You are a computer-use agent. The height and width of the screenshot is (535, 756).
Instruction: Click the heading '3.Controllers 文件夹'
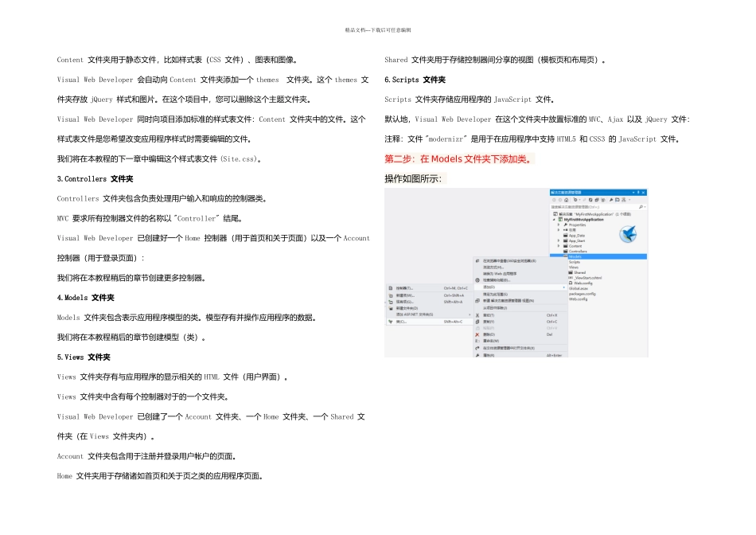click(x=95, y=179)
